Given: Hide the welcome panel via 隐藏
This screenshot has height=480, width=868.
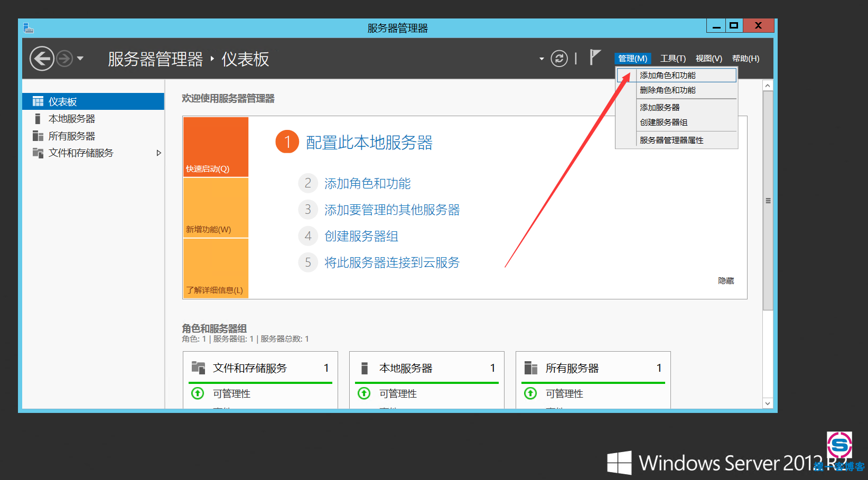Looking at the screenshot, I should coord(726,281).
